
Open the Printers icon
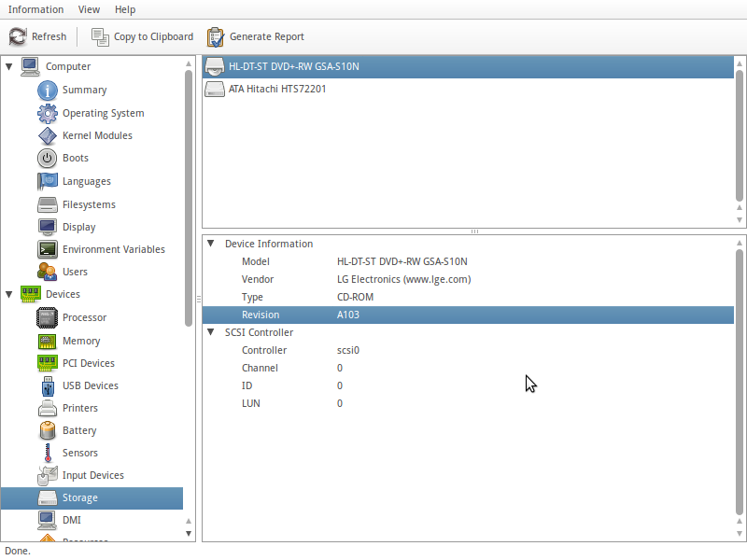[x=48, y=408]
